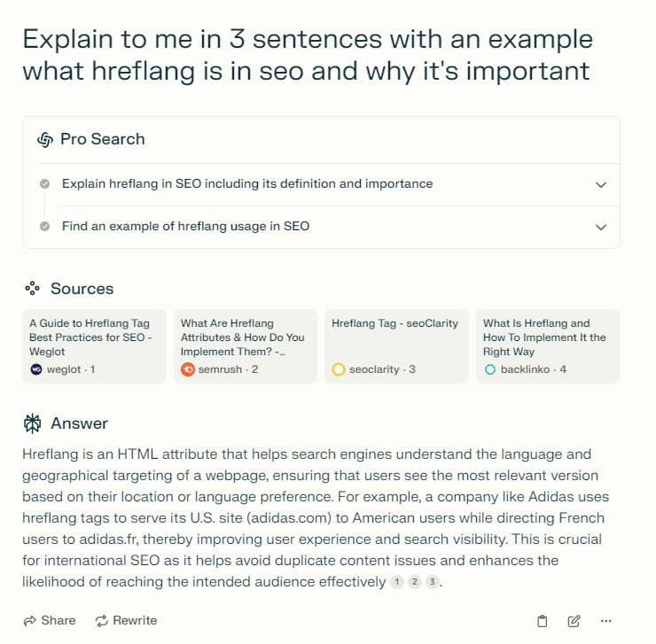Click the Sources dots icon
The height and width of the screenshot is (644, 656).
point(32,289)
